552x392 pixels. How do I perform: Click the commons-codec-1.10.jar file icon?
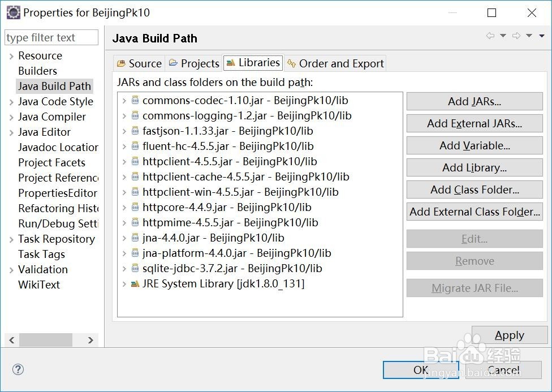(x=135, y=101)
